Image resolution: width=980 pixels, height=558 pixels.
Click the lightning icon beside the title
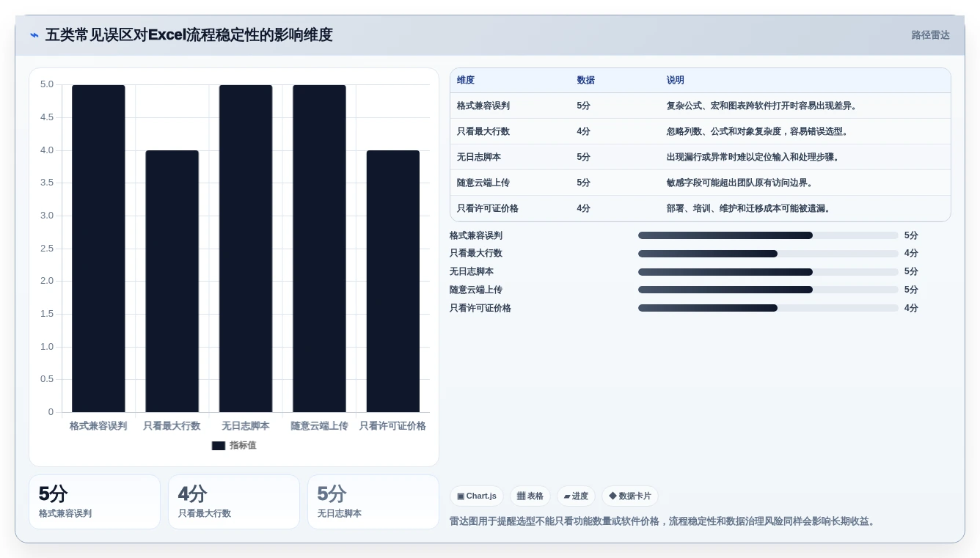[34, 35]
